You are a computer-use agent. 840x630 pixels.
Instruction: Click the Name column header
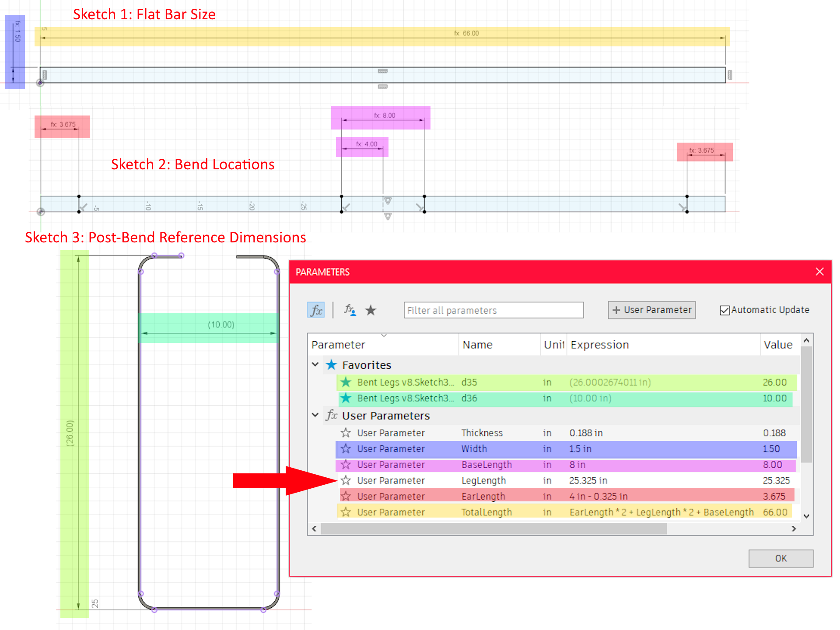point(477,345)
